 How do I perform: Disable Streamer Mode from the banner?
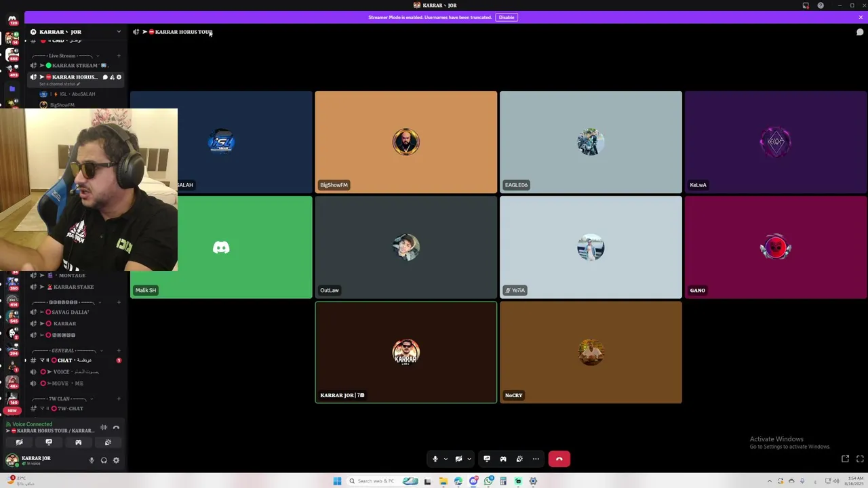507,17
